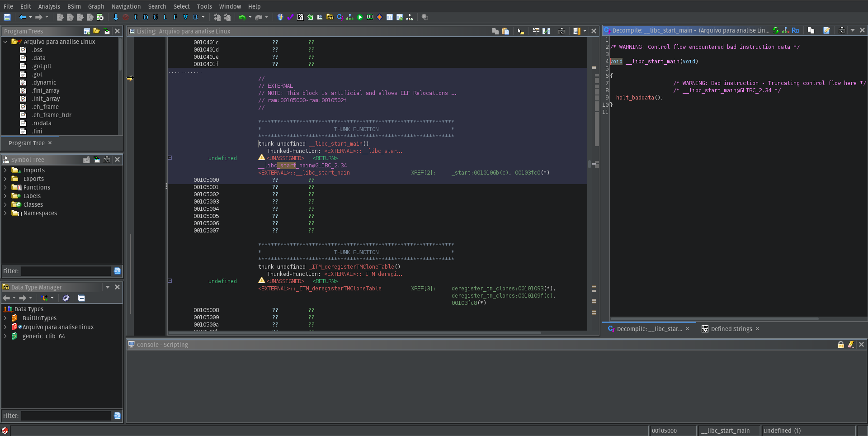This screenshot has width=868, height=436.
Task: Switch to the Defined Strings tab
Action: pos(731,329)
